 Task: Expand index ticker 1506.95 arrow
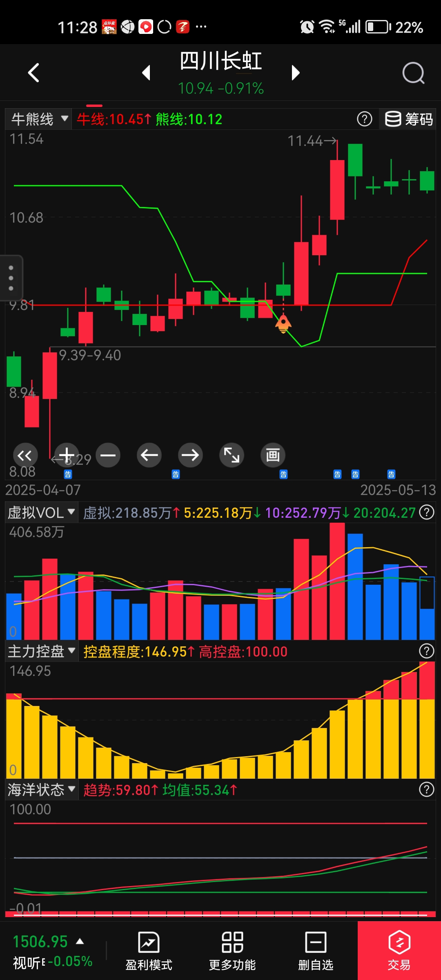coord(80,942)
